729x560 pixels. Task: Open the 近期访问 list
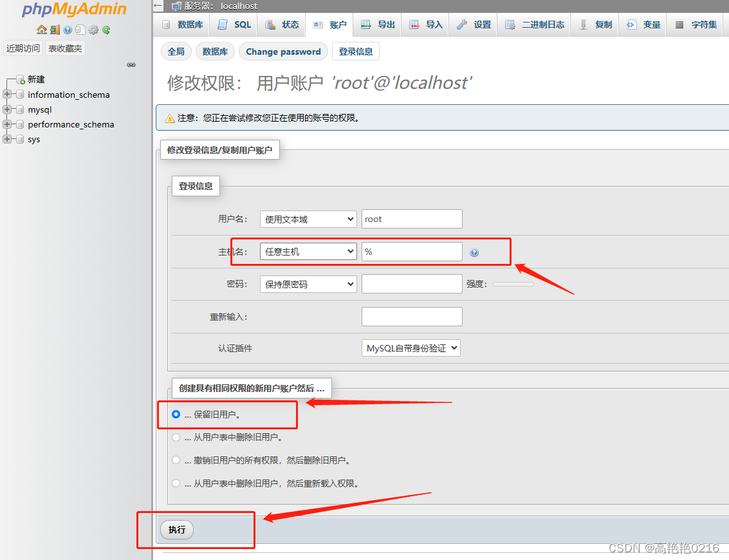pos(23,48)
